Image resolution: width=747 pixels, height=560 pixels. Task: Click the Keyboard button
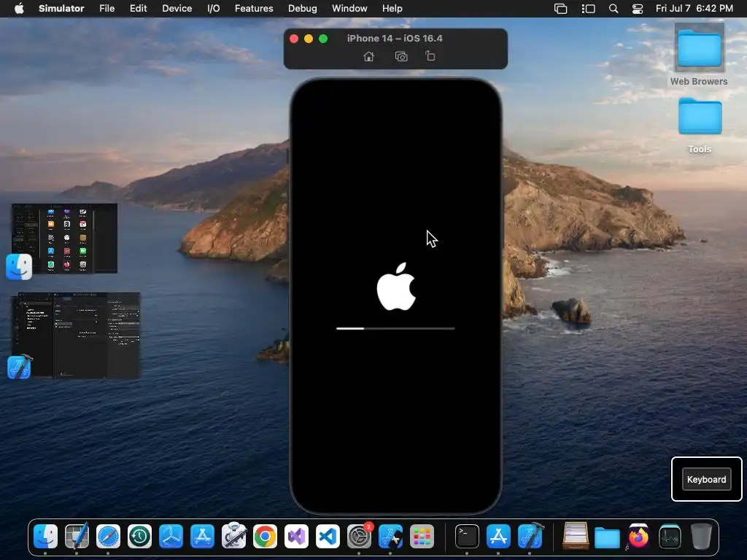[706, 480]
